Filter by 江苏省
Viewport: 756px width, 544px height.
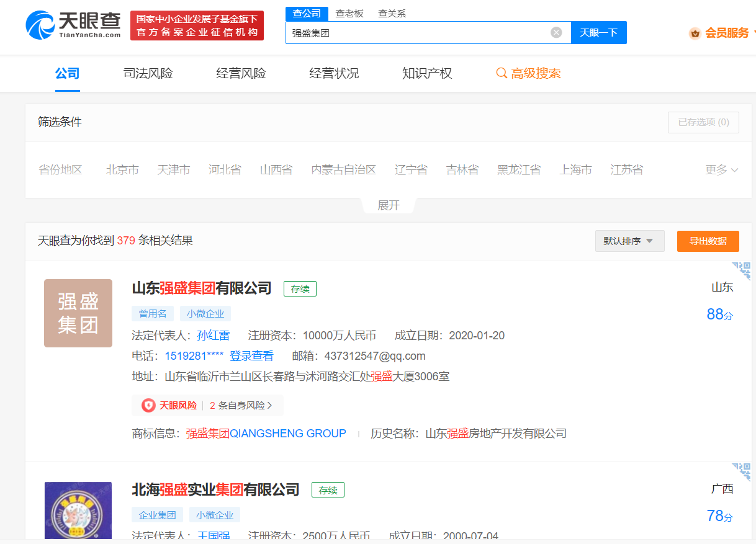click(x=627, y=169)
